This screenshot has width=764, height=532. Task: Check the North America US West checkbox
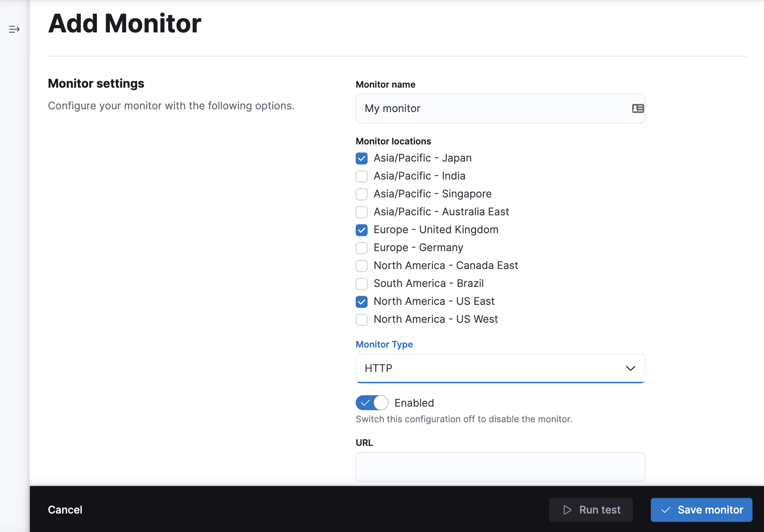(361, 319)
